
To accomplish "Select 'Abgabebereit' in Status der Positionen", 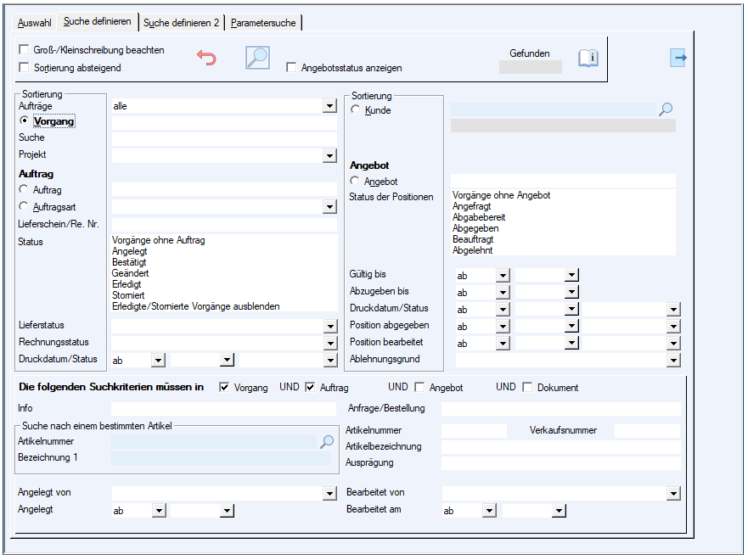I will (479, 217).
